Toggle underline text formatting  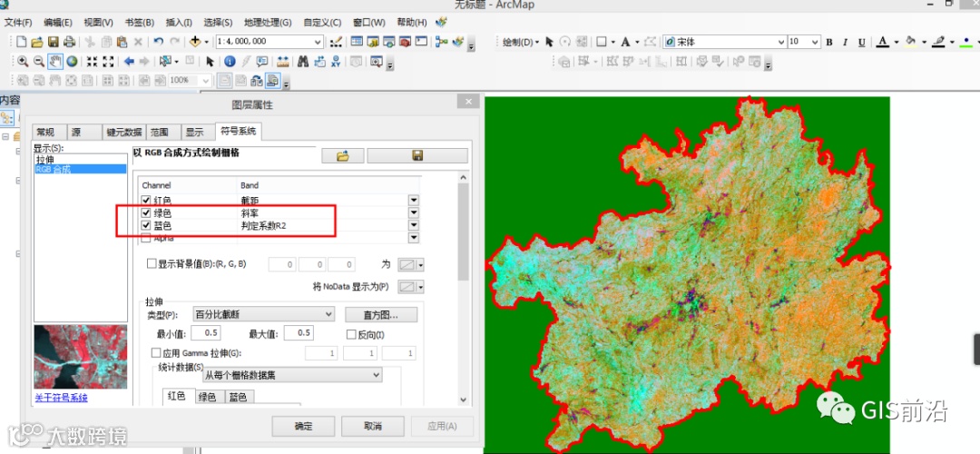click(x=861, y=42)
